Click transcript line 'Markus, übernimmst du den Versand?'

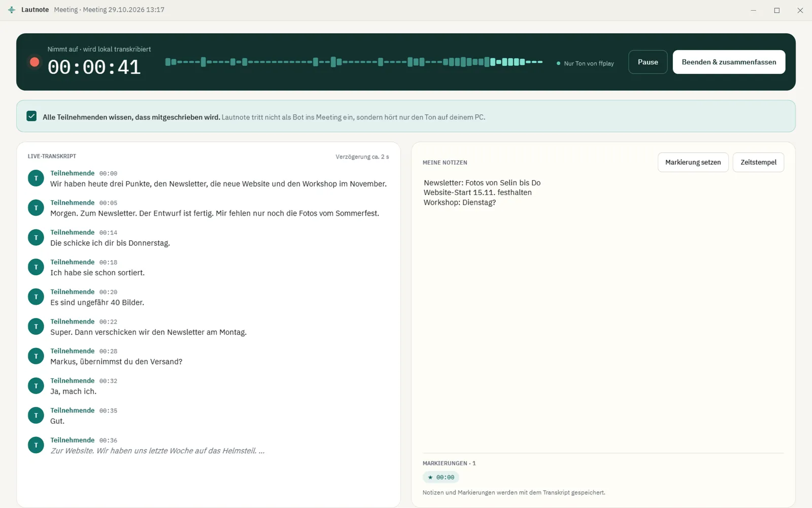point(116,362)
